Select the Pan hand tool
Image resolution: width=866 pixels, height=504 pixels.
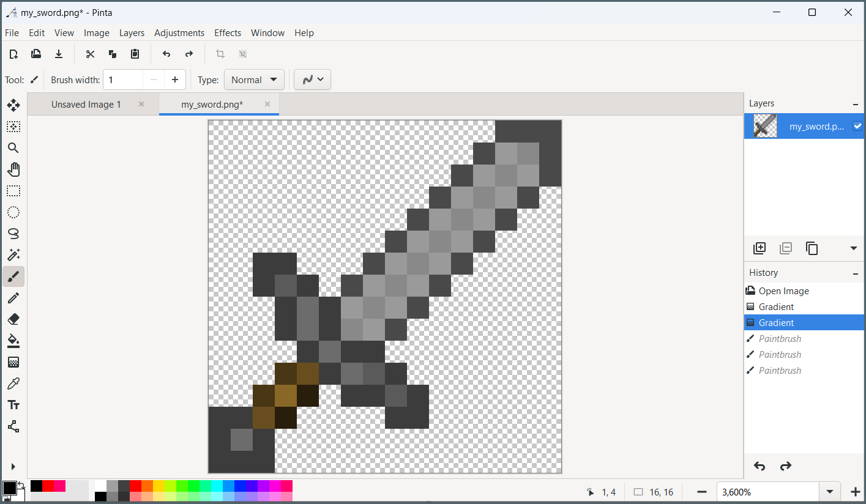(x=13, y=169)
